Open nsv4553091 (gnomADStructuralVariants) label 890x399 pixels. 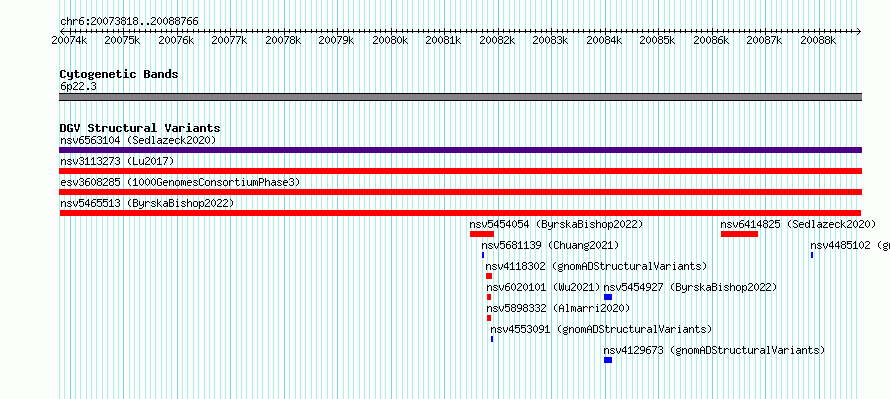[601, 329]
